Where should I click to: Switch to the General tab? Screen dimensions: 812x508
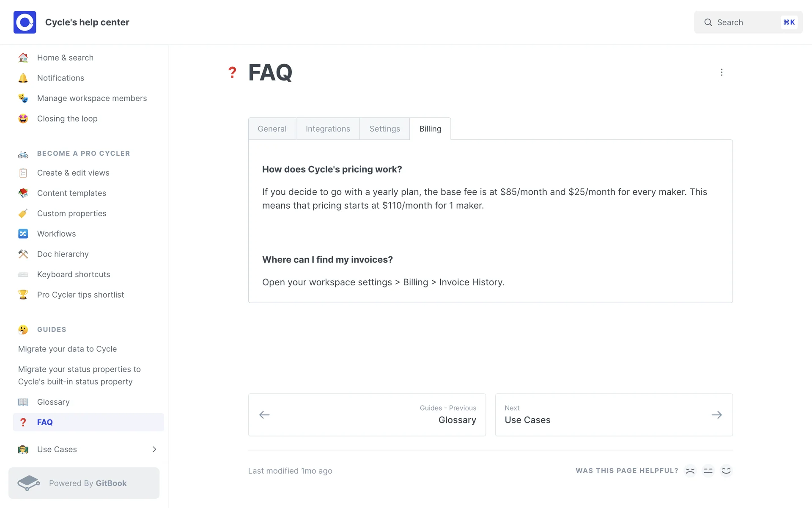[x=272, y=129]
